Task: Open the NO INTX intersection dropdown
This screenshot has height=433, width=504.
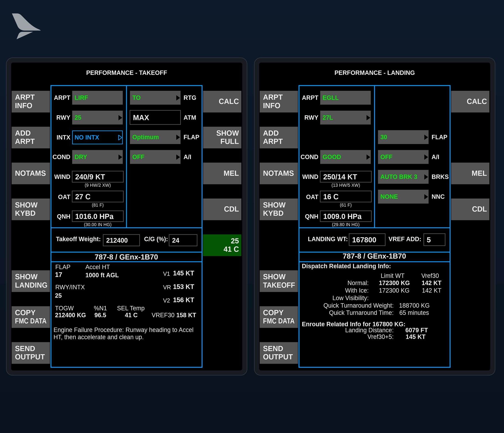Action: pos(97,138)
